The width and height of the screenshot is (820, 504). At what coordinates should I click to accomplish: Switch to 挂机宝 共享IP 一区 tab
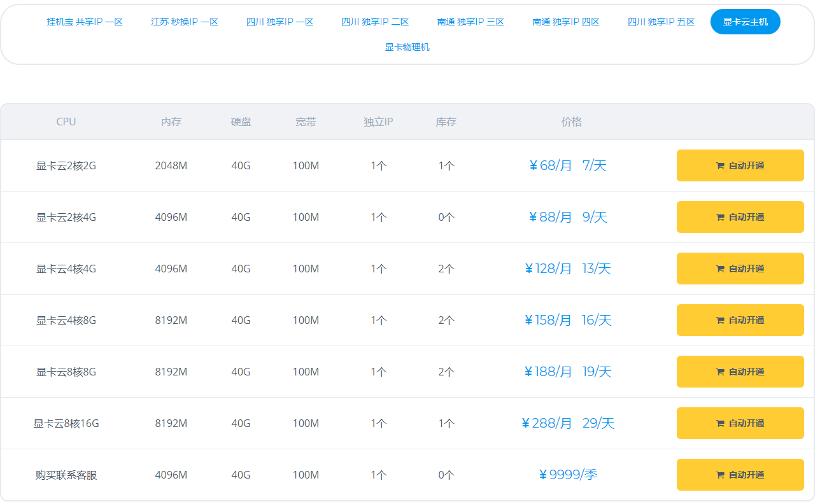pyautogui.click(x=85, y=22)
